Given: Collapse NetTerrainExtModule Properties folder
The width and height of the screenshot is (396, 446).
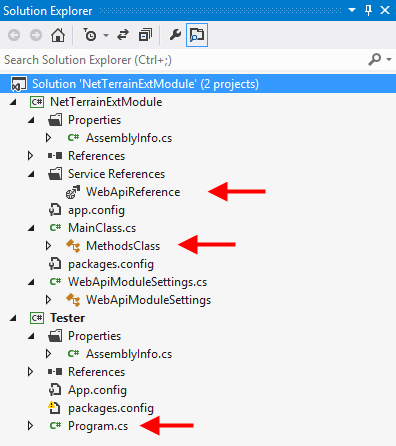Looking at the screenshot, I should click(x=31, y=120).
